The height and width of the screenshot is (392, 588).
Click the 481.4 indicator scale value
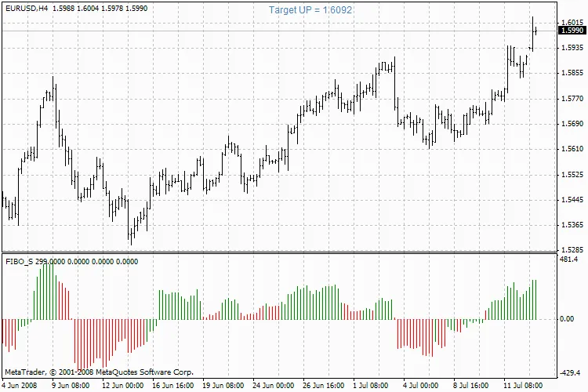(x=570, y=260)
